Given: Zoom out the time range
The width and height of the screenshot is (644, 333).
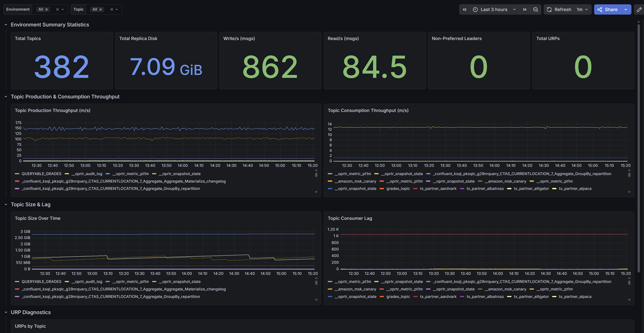Looking at the screenshot, I should (x=536, y=9).
